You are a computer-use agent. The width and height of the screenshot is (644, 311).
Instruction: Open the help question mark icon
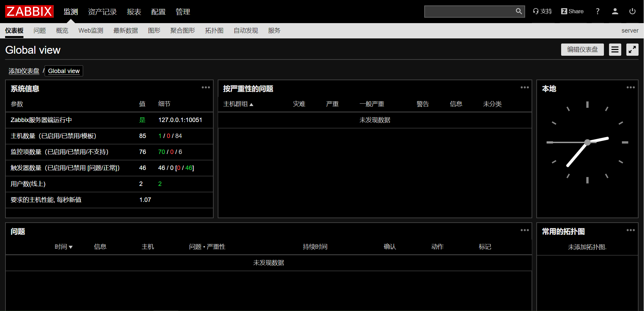[x=597, y=11]
